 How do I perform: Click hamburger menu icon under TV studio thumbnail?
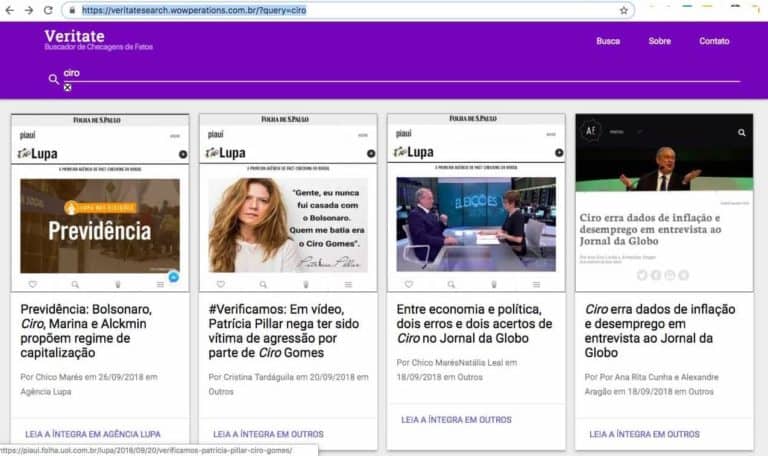[536, 285]
